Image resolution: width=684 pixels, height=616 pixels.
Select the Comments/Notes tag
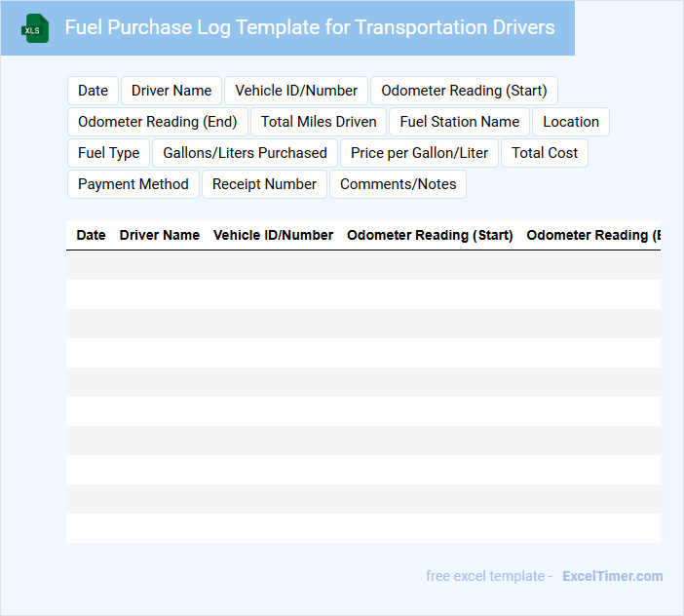click(x=398, y=184)
